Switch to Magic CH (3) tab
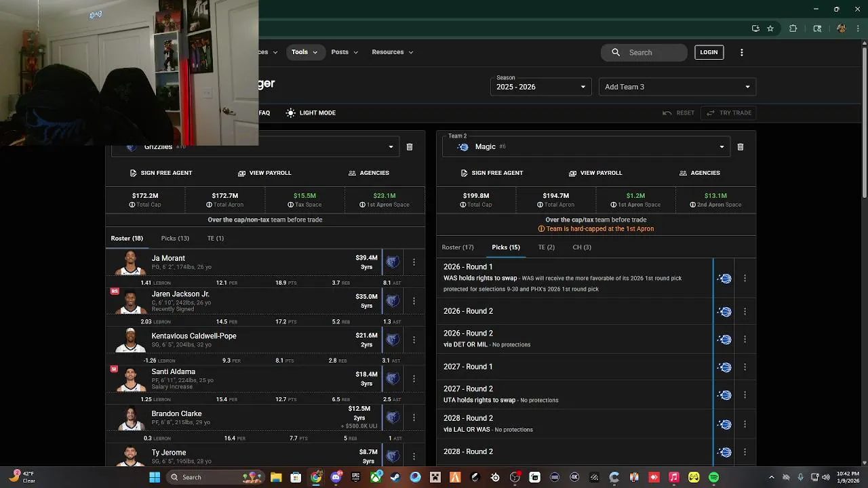 tap(582, 247)
